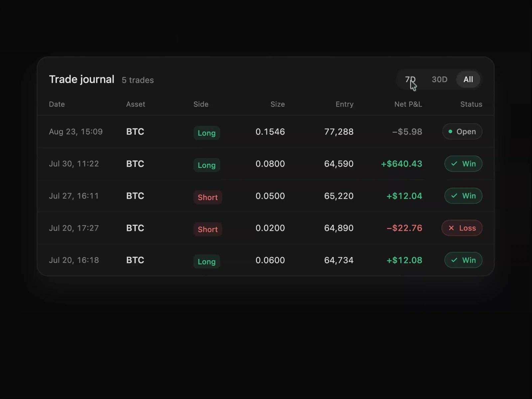Click the Net P&L column header

[408, 104]
